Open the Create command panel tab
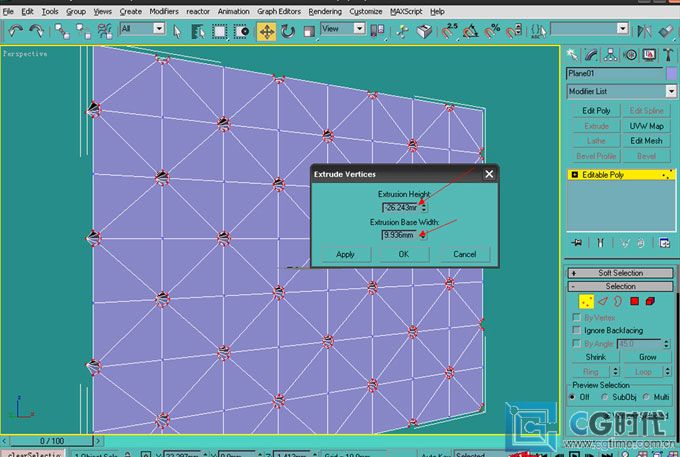The height and width of the screenshot is (457, 680). 572,55
